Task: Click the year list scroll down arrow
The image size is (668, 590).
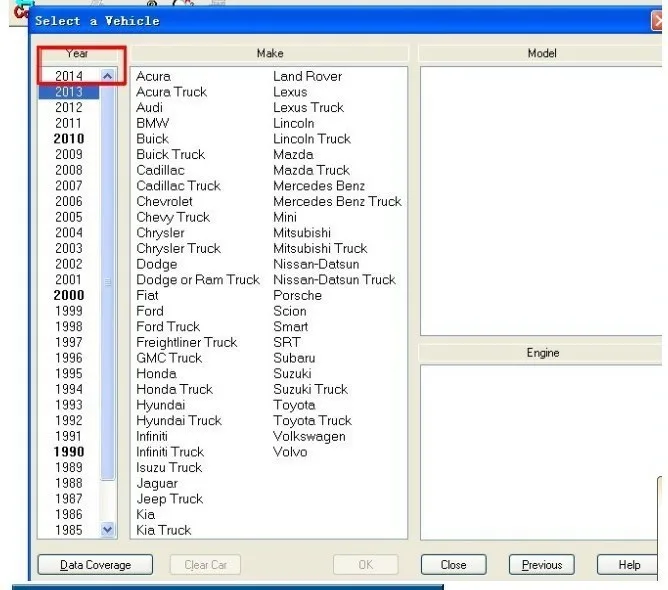Action: pos(107,530)
